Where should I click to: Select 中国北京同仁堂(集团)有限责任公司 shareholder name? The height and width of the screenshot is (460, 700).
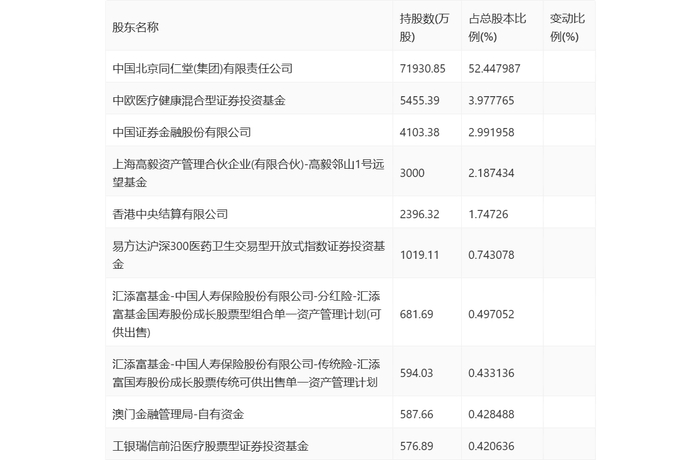[203, 68]
